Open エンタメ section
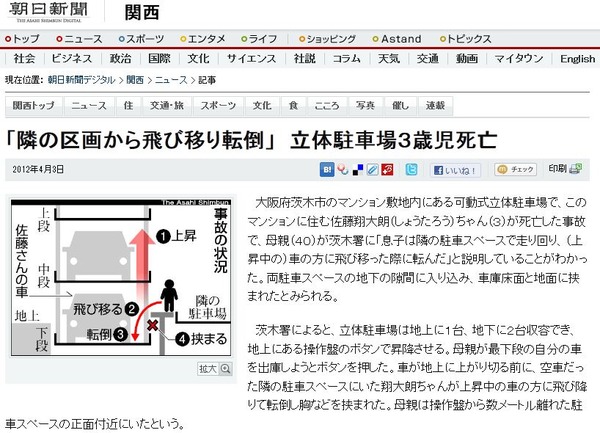 203,39
